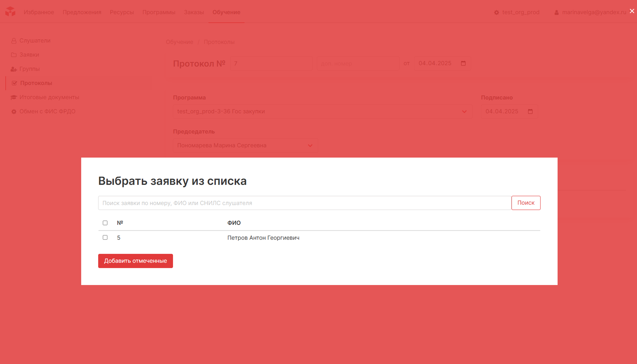Click the Слушатели user icon in sidebar

point(14,41)
